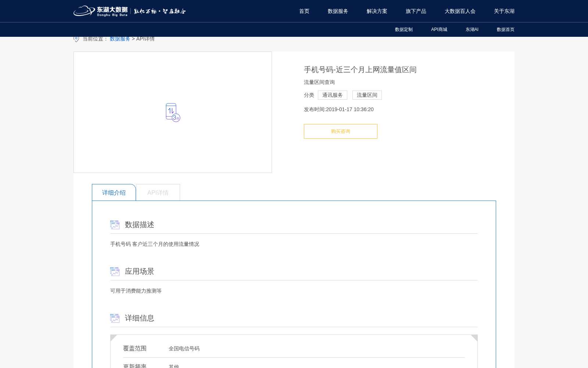Viewport: 588px width, 368px height.
Task: Open the 大数据百人会 menu
Action: coord(460,11)
